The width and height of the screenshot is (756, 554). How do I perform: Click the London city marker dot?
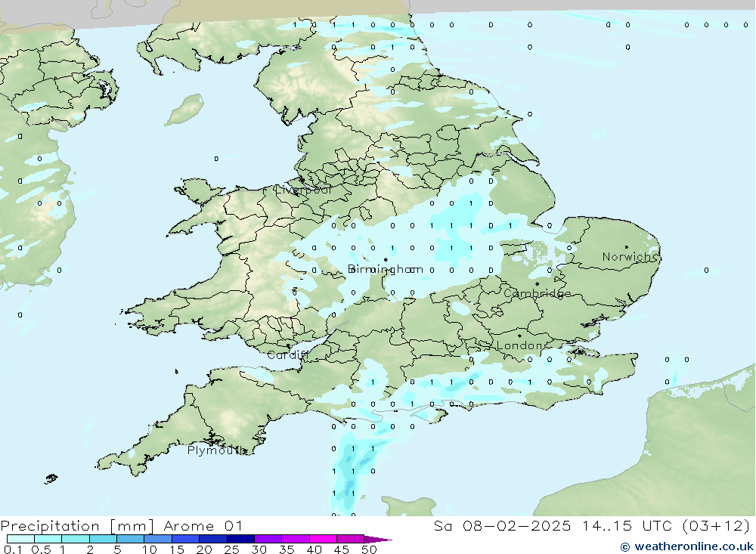pos(519,336)
